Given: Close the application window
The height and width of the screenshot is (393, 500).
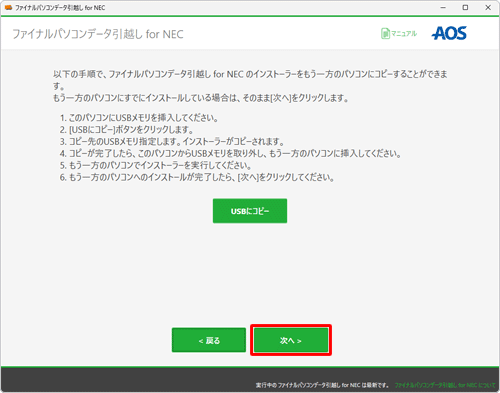Looking at the screenshot, I should coord(488,7).
